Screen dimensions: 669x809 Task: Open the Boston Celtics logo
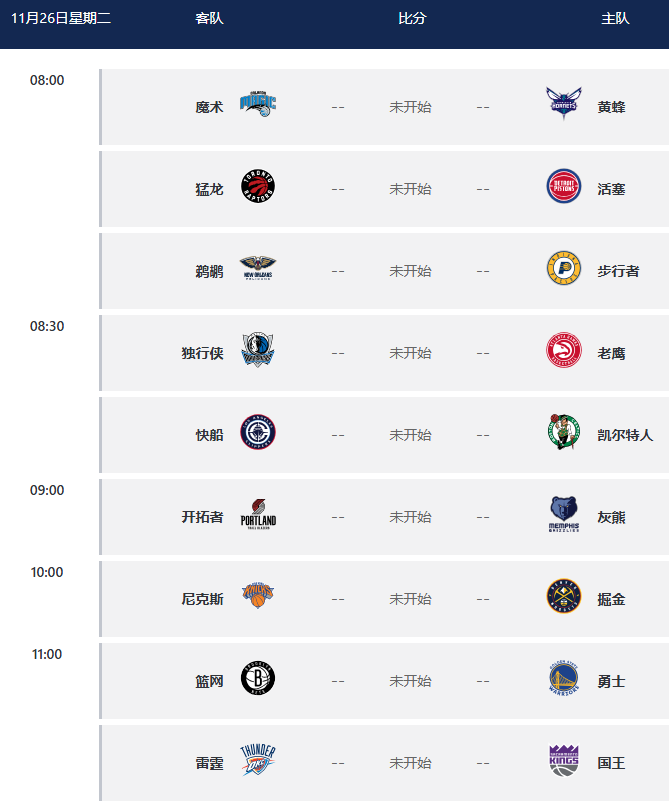[564, 432]
